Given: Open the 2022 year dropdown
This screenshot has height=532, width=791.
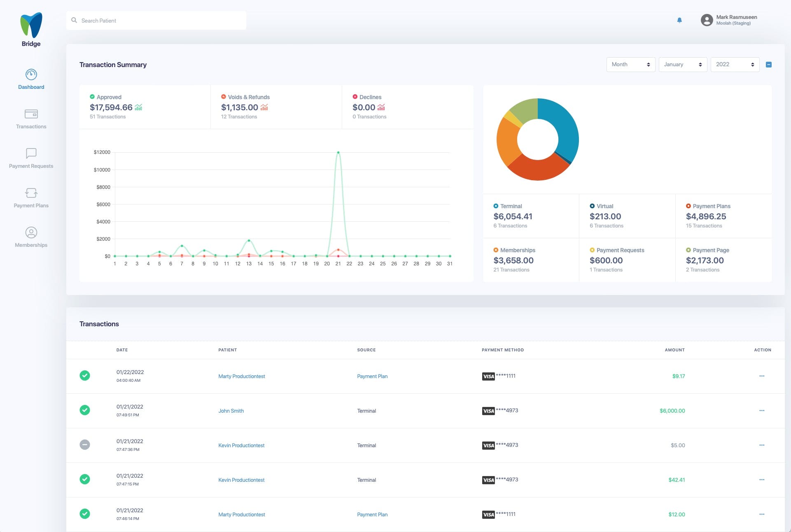Looking at the screenshot, I should [735, 65].
